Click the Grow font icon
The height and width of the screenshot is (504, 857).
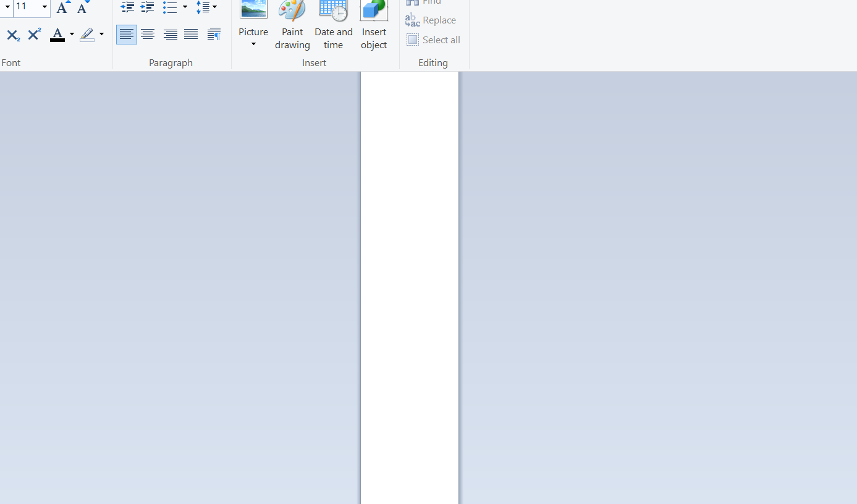tap(62, 7)
